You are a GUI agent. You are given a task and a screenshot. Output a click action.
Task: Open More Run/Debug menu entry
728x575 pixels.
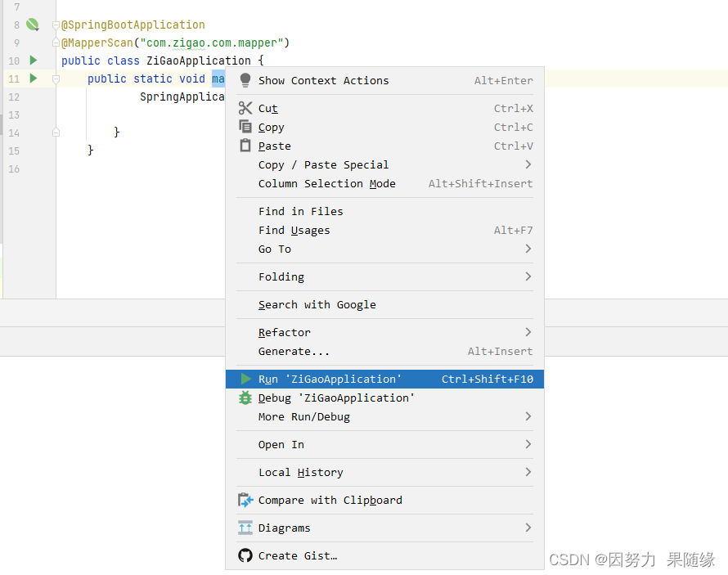click(x=384, y=417)
